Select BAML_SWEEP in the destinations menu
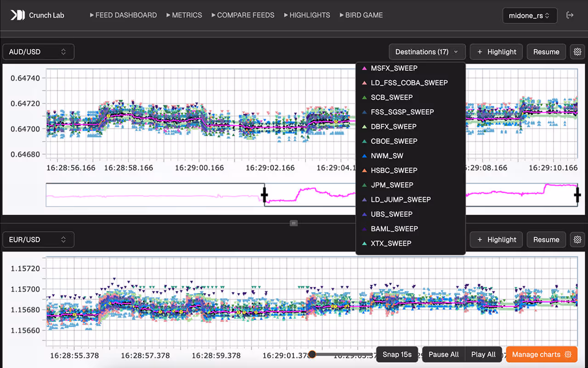 [x=411, y=229]
